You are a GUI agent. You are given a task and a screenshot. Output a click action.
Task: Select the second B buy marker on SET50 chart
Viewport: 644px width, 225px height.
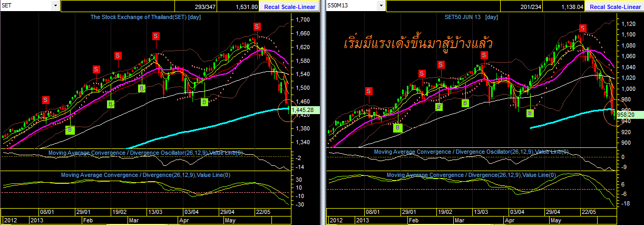click(439, 106)
